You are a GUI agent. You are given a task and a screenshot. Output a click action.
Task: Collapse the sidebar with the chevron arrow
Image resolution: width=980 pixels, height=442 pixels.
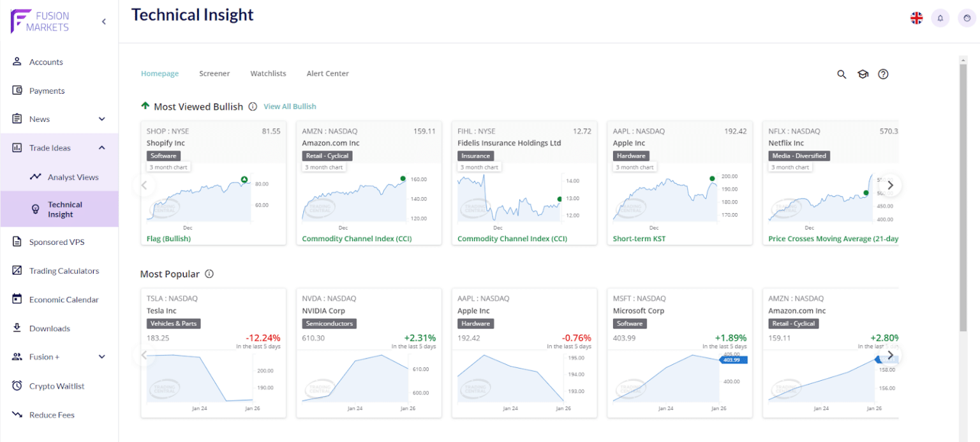coord(103,21)
